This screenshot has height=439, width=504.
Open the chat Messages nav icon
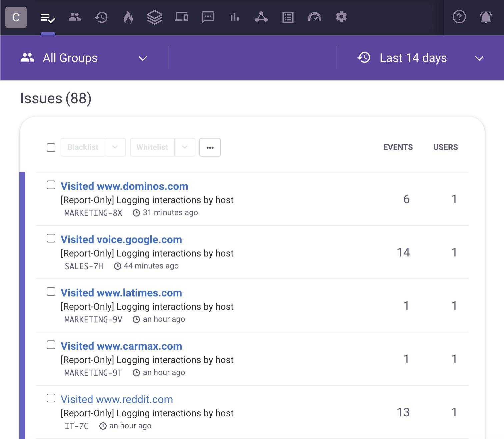point(208,17)
